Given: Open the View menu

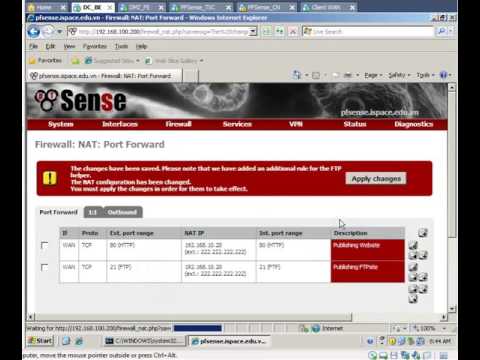Looking at the screenshot, I should (x=69, y=46).
